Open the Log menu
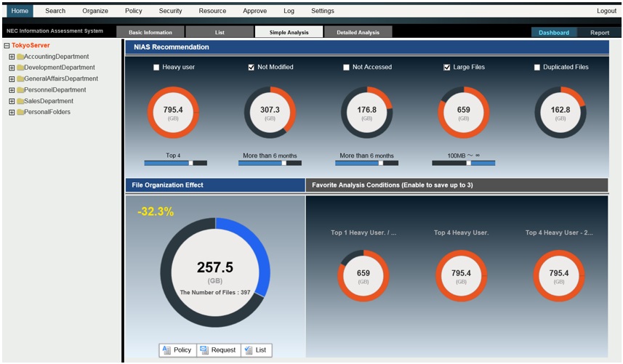623x364 pixels. (289, 11)
